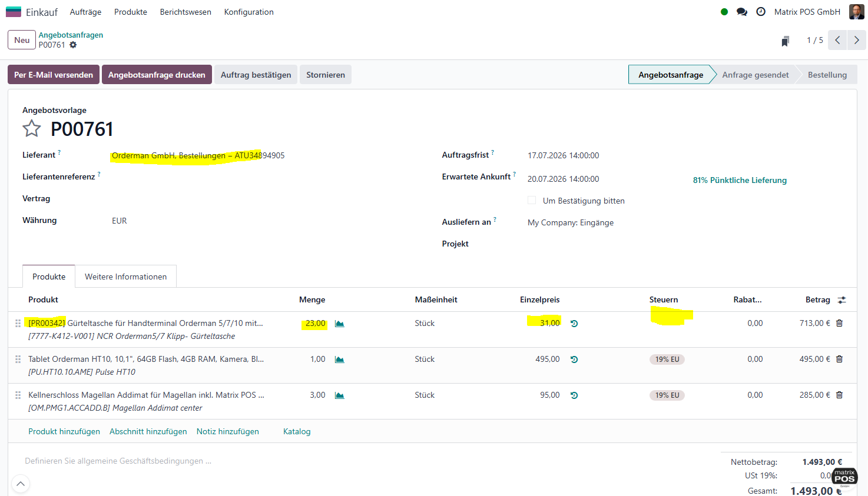This screenshot has width=868, height=496.
Task: Switch to the Weitere Informationen tab
Action: (x=125, y=277)
